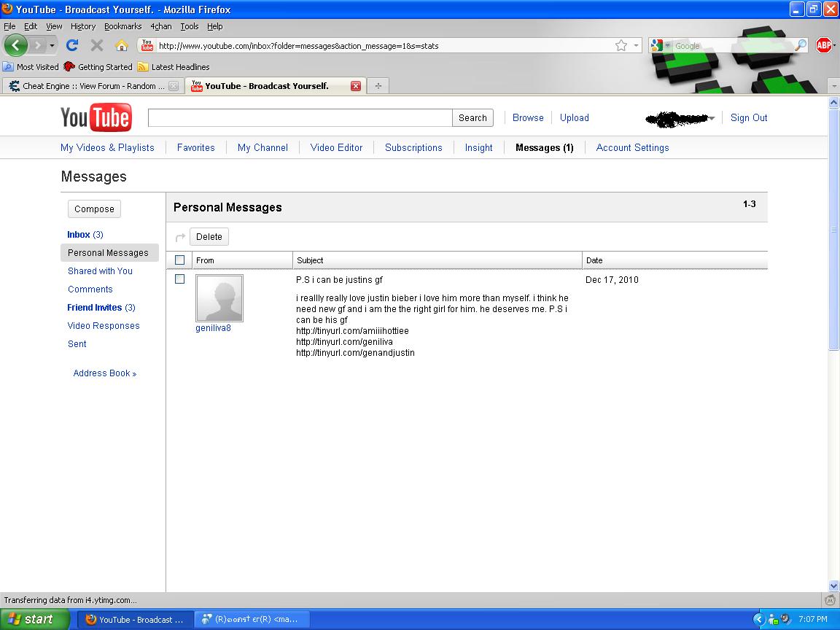Open the geniliva8 sender name link
The height and width of the screenshot is (630, 840).
(213, 328)
